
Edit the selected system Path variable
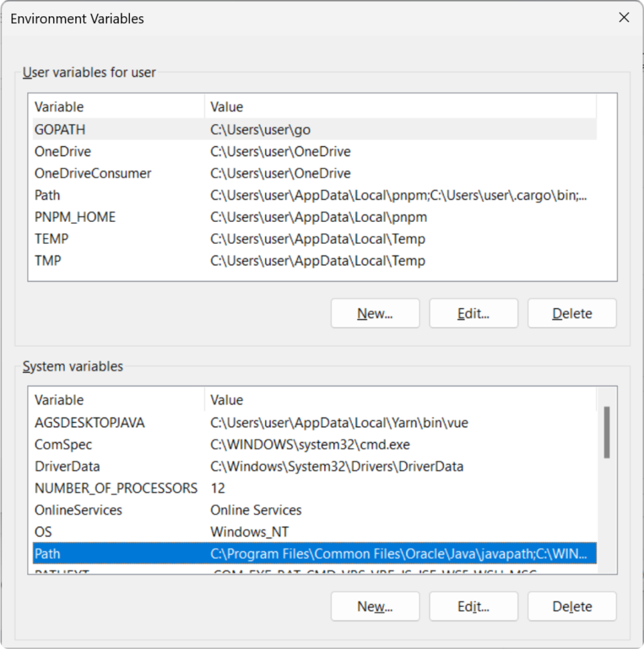[x=473, y=606]
